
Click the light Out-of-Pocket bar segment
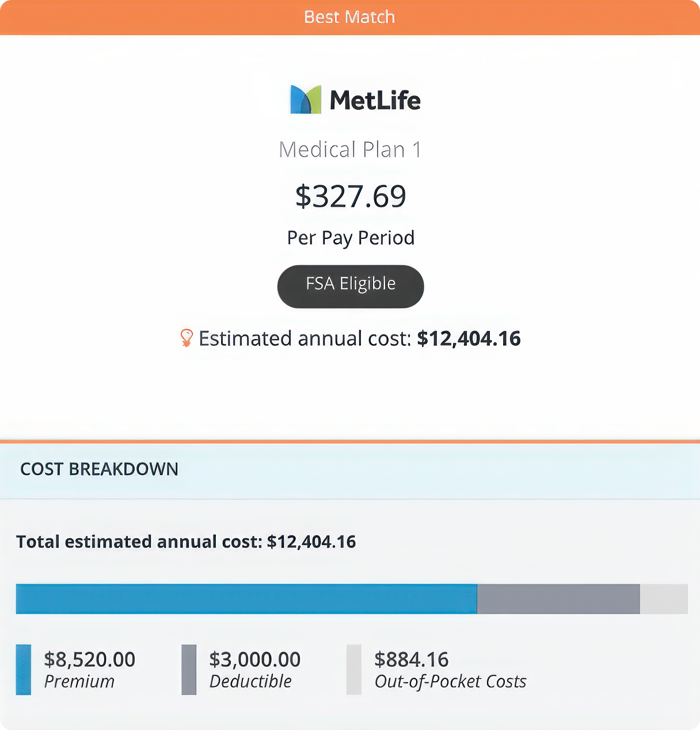coord(664,599)
